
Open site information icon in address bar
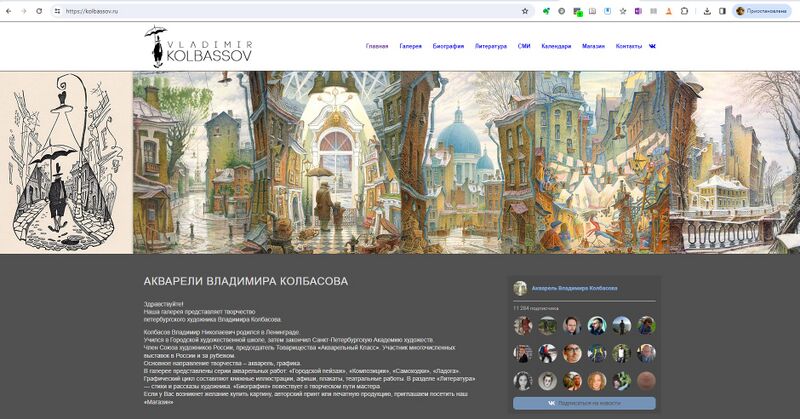point(57,11)
